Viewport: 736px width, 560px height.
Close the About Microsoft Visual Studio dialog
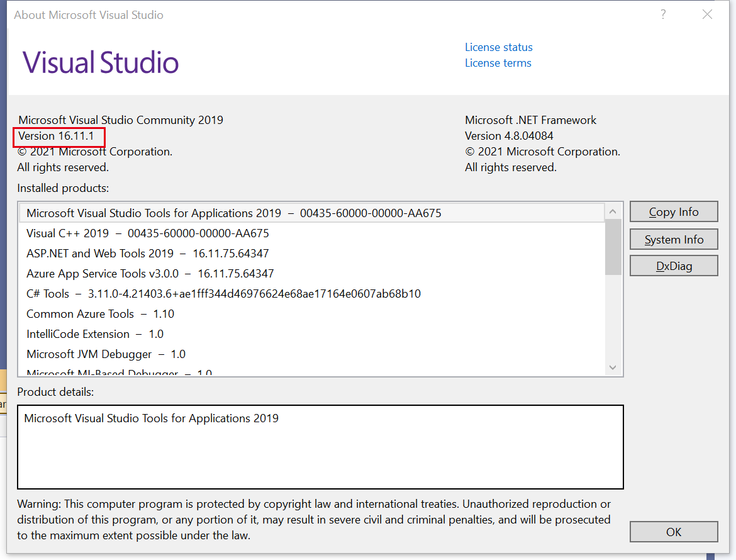click(x=707, y=14)
